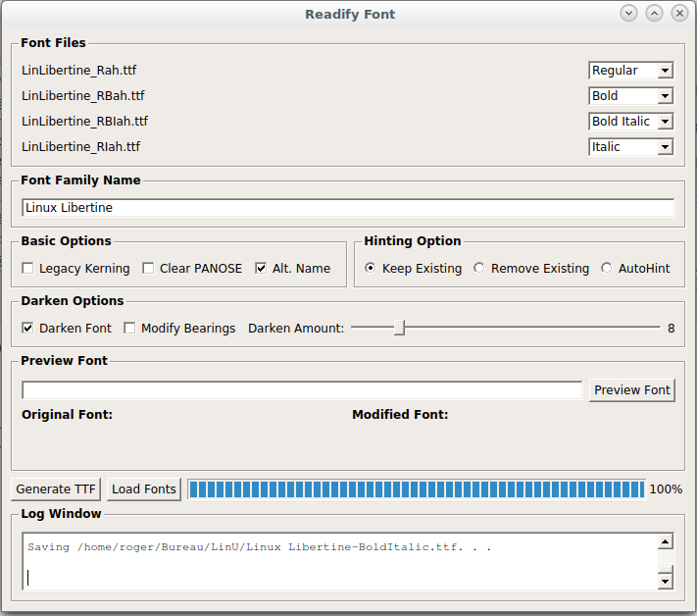Enable Modify Bearings option
The image size is (697, 616).
click(129, 329)
